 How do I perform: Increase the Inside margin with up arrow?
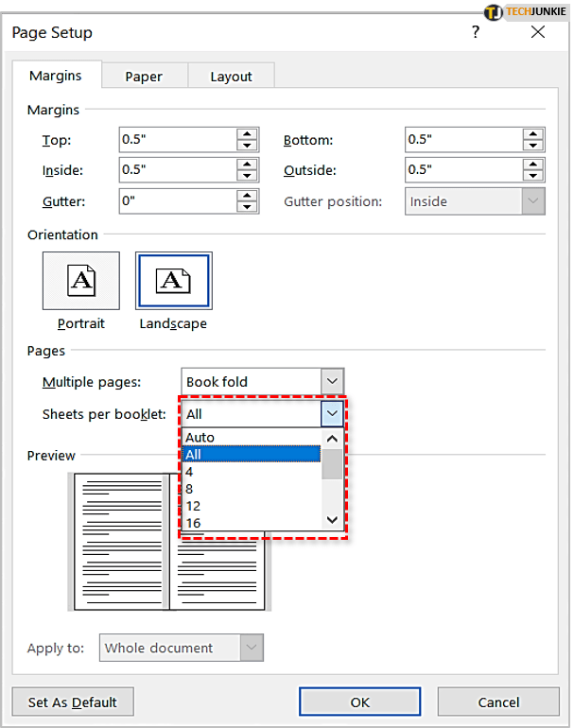pyautogui.click(x=248, y=165)
